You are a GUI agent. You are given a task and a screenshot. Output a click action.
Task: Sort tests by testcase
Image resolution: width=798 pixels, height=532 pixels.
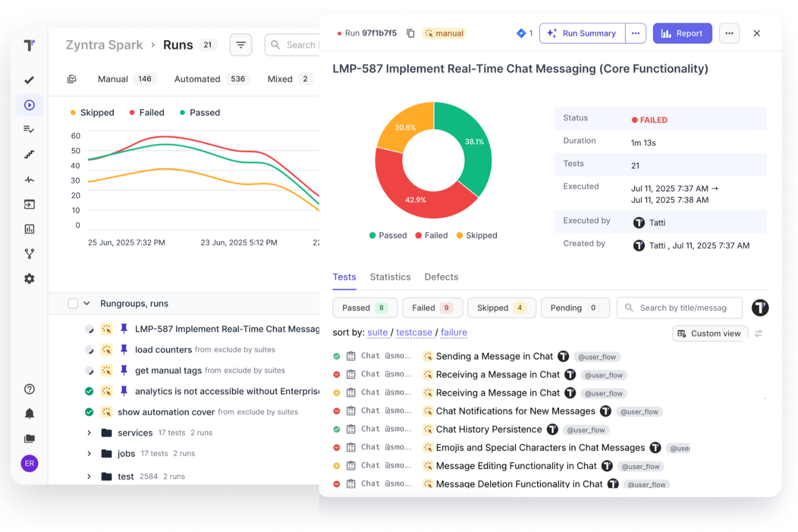pyautogui.click(x=415, y=333)
